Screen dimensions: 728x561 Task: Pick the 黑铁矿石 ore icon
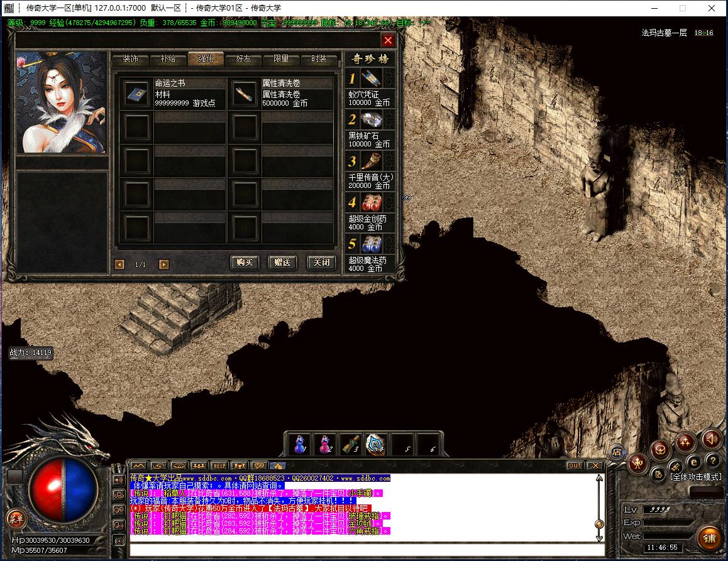372,120
